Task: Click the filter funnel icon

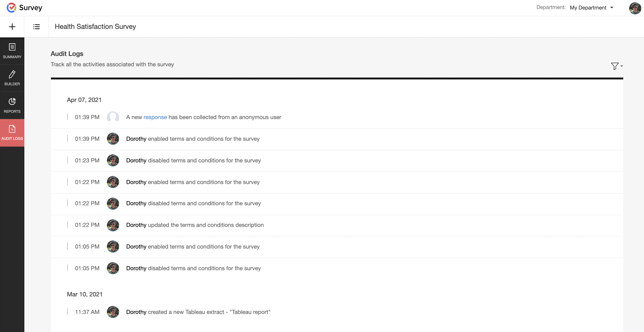Action: tap(614, 66)
